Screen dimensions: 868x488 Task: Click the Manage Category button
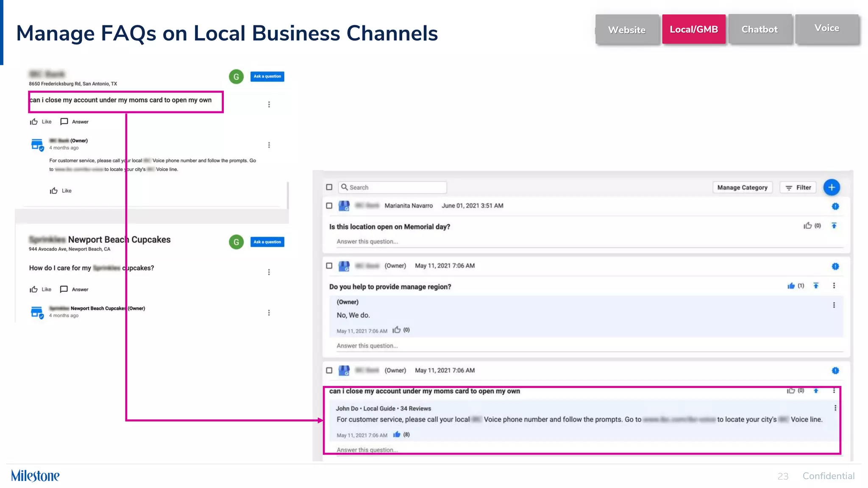(x=743, y=187)
